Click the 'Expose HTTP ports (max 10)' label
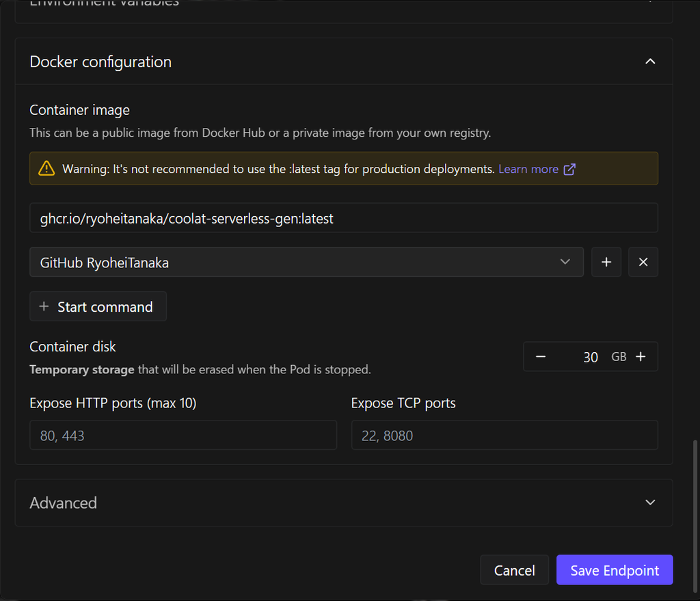The width and height of the screenshot is (700, 601). coord(113,403)
